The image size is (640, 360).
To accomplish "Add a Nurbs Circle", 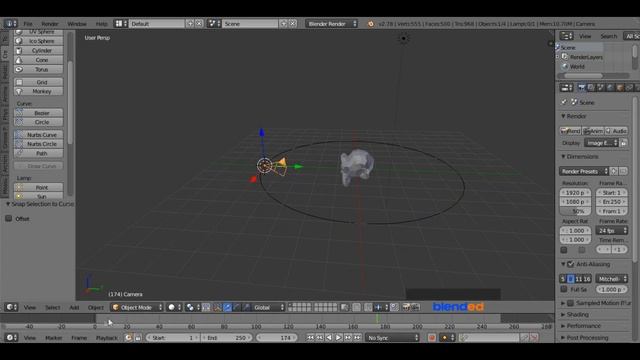I will pos(38,144).
